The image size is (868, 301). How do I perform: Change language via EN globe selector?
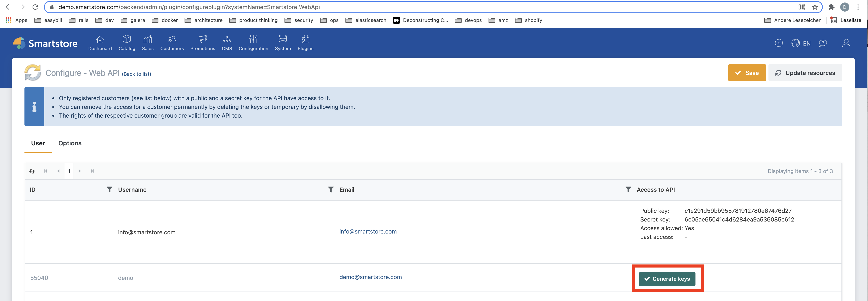[801, 43]
